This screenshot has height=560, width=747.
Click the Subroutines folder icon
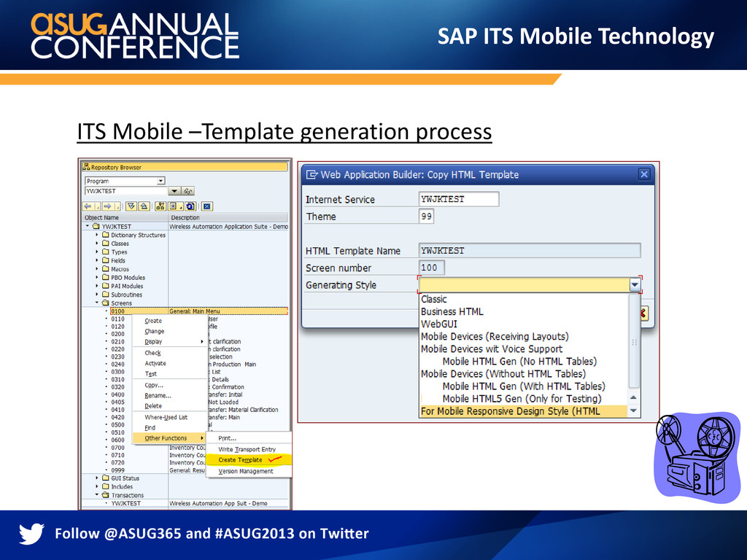[x=106, y=295]
